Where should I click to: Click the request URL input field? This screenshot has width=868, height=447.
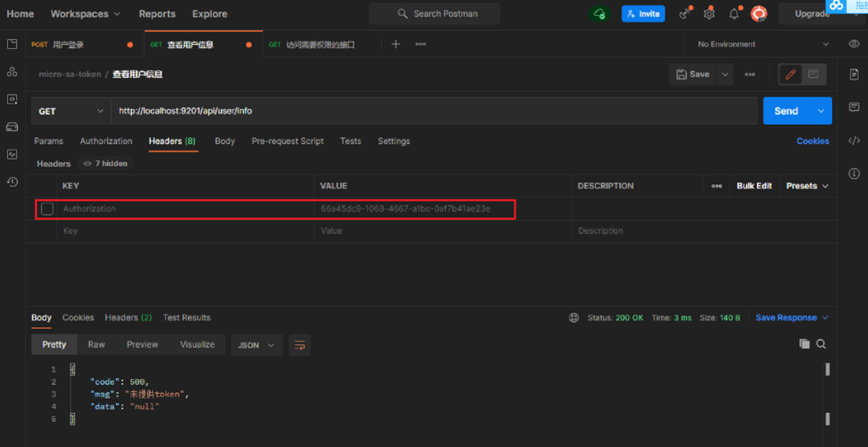point(434,111)
